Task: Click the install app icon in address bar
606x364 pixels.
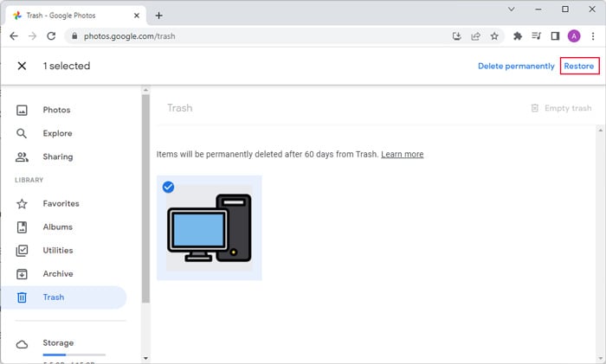Action: [457, 36]
